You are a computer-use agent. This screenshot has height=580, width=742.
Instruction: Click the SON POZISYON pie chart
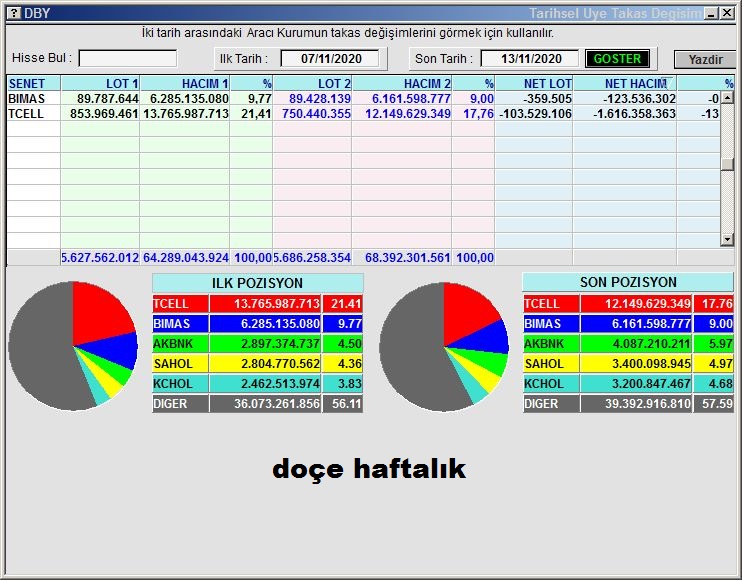pyautogui.click(x=444, y=347)
